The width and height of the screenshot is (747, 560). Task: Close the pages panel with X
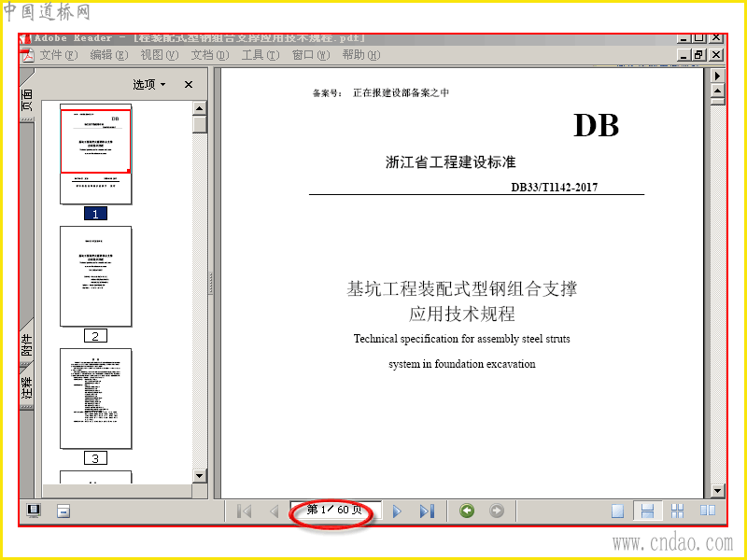(x=189, y=85)
